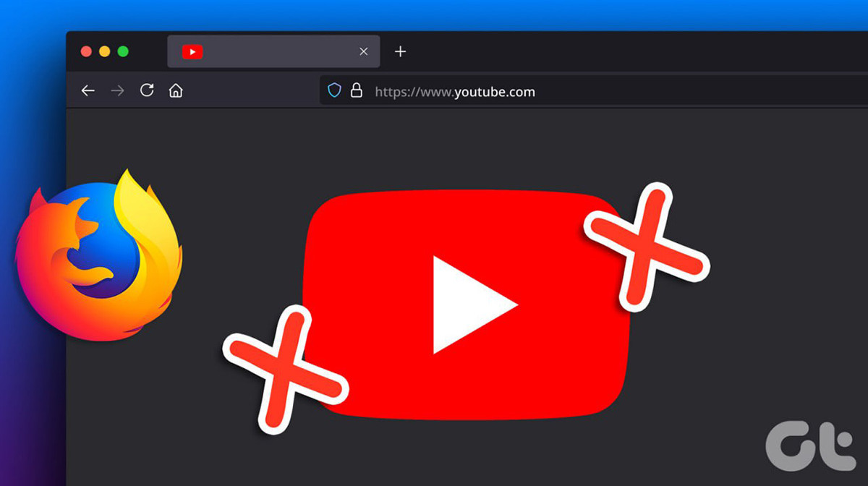The width and height of the screenshot is (868, 486).
Task: Select the YouTube browser tab
Action: (x=273, y=52)
